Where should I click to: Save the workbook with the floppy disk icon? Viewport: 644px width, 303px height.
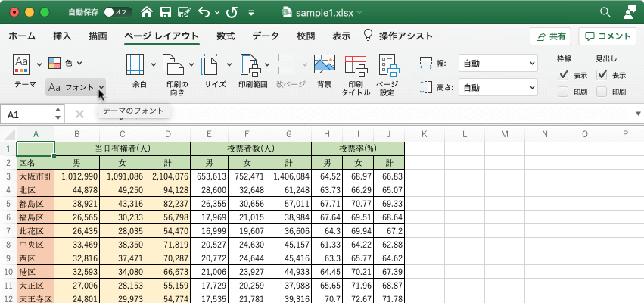[x=166, y=12]
